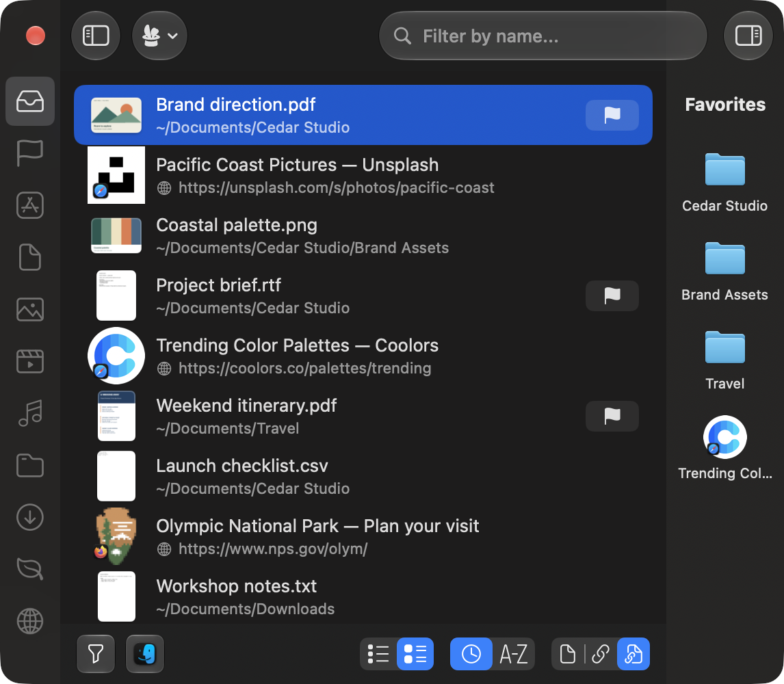Click the coolors.co palettes trending URL

click(304, 368)
